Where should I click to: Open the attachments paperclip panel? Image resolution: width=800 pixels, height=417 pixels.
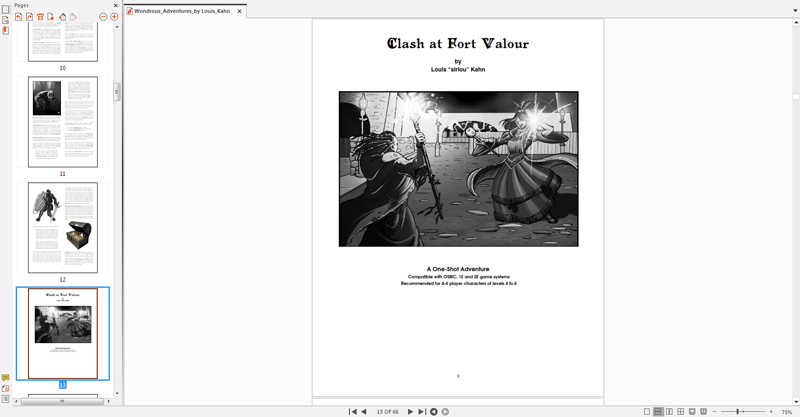(6, 389)
